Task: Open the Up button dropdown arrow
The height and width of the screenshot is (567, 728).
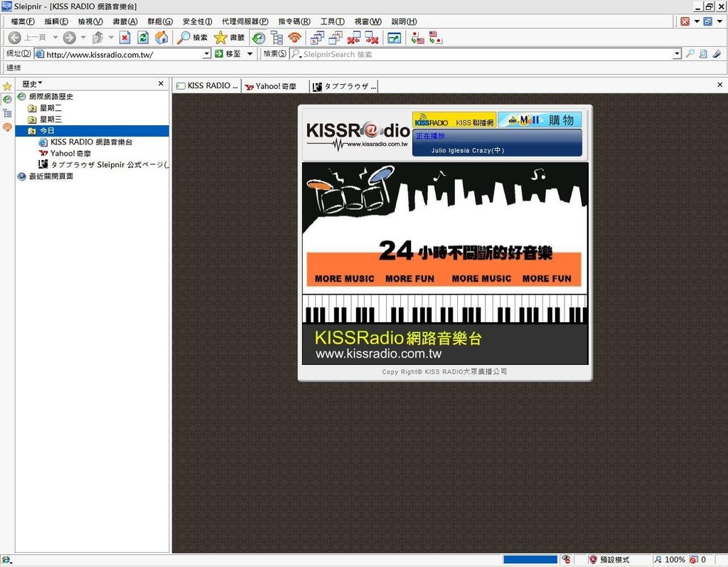Action: [x=111, y=37]
